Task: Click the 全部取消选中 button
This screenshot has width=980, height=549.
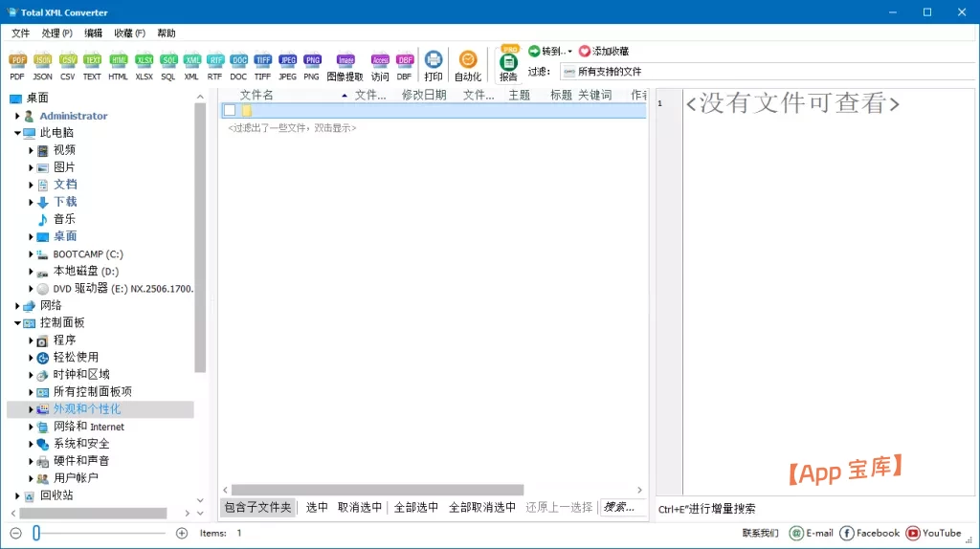Action: [x=482, y=507]
